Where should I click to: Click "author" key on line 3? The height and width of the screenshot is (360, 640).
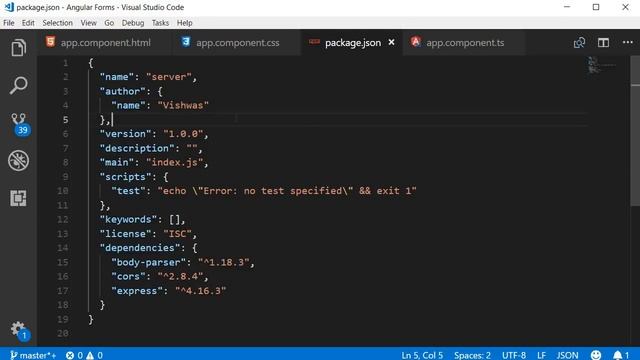tap(122, 91)
